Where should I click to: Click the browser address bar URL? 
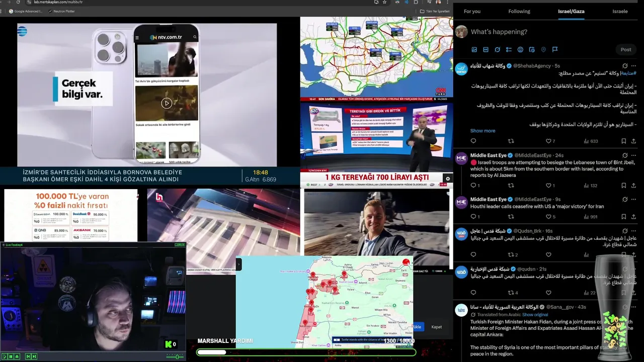[x=58, y=2]
